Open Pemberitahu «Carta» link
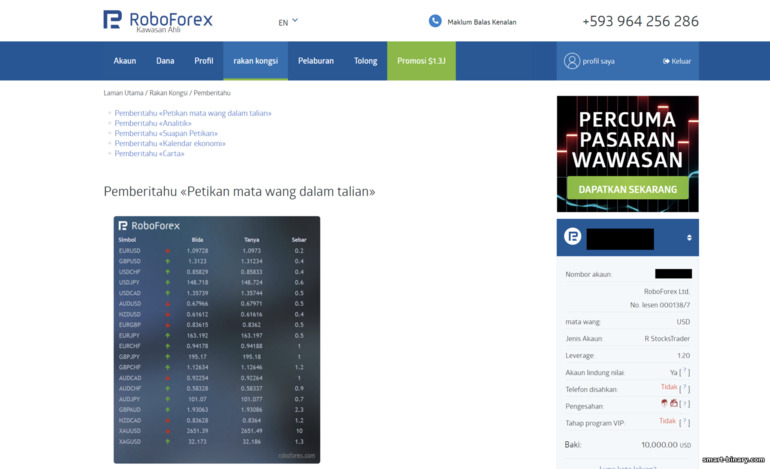The width and height of the screenshot is (770, 469). (149, 154)
